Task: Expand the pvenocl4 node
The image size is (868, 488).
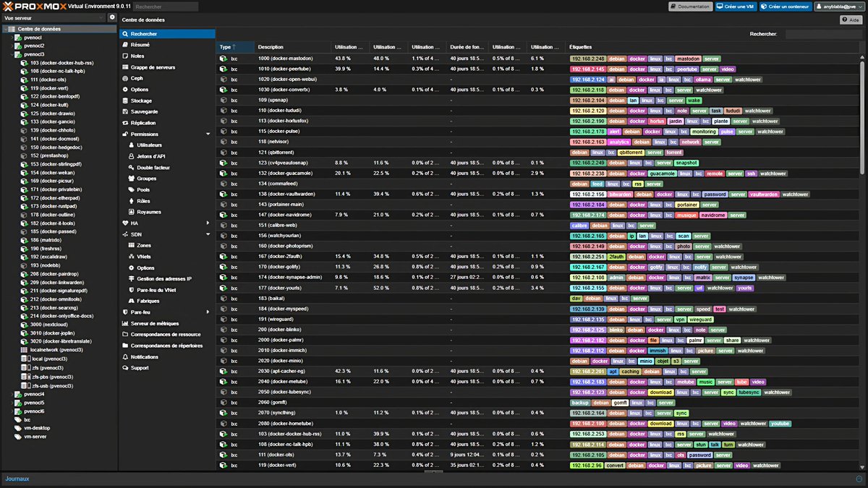Action: click(x=12, y=394)
